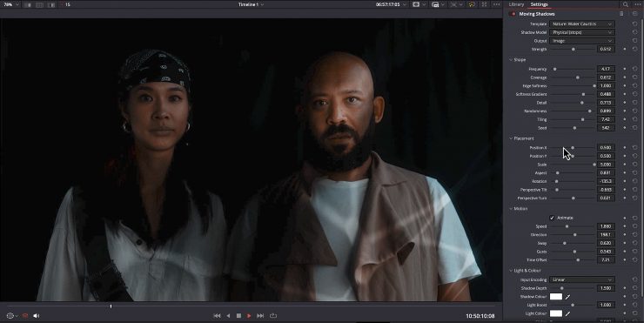Jump to last frame button
This screenshot has width=644, height=323.
click(260, 316)
